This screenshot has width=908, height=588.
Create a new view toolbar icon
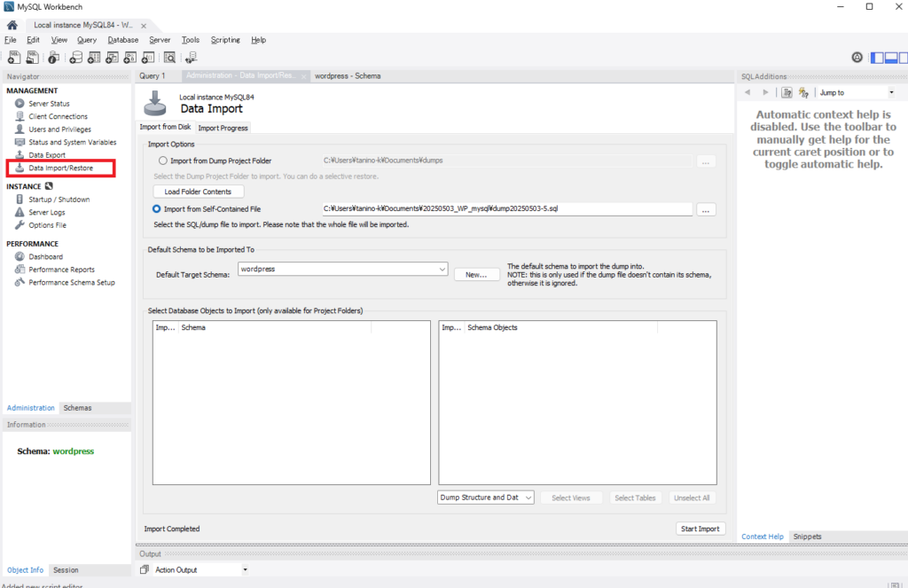pos(112,58)
